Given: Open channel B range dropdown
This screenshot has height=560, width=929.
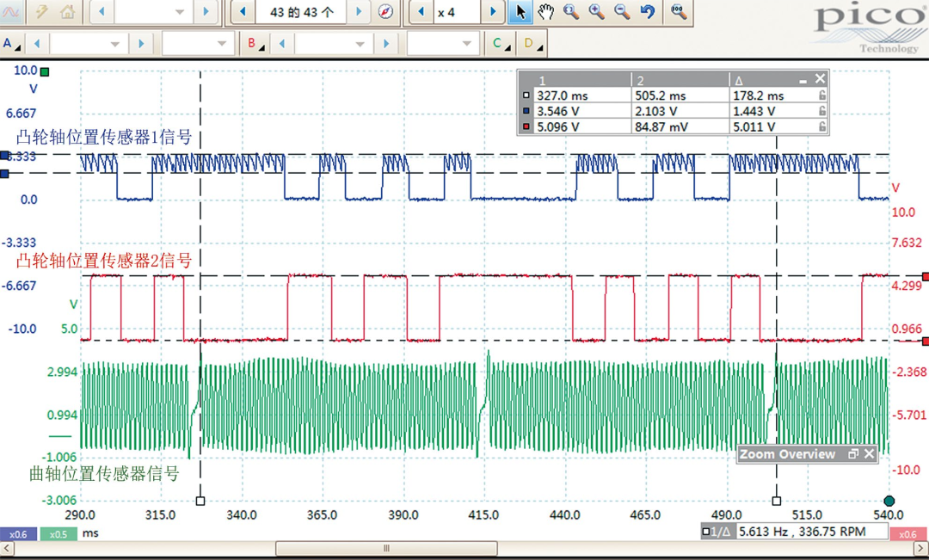Looking at the screenshot, I should click(360, 44).
